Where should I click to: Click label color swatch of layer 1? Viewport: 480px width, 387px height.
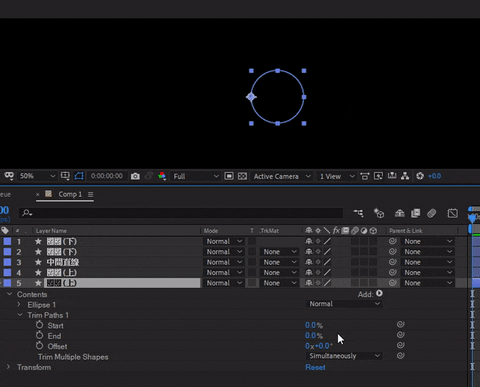7,241
